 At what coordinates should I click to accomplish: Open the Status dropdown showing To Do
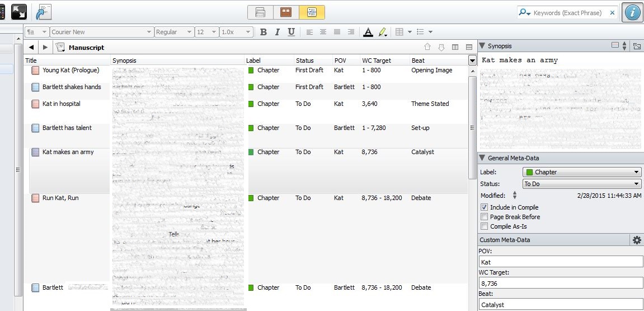pos(582,184)
